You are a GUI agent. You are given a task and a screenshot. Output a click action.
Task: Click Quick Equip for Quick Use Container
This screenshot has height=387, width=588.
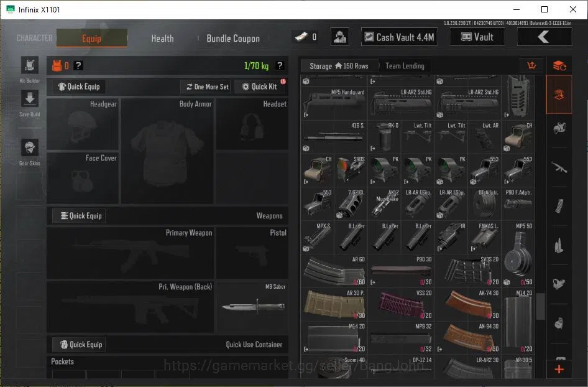tap(79, 345)
